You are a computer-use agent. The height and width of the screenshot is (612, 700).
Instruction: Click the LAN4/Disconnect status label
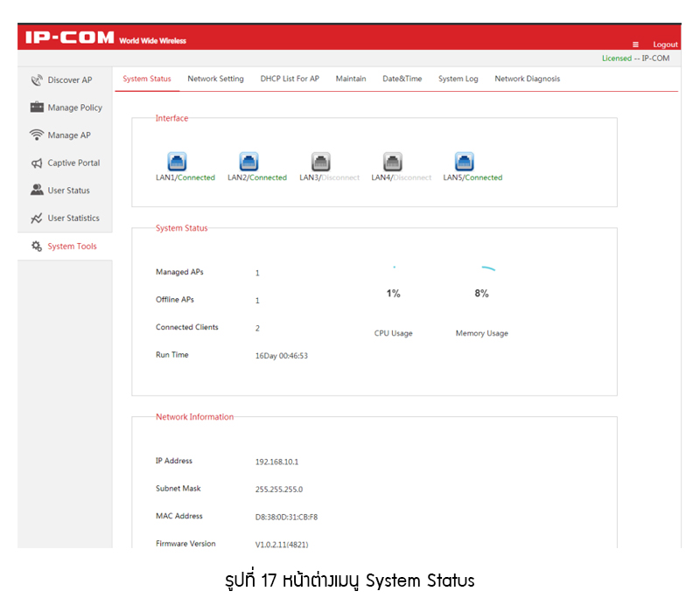pyautogui.click(x=402, y=177)
